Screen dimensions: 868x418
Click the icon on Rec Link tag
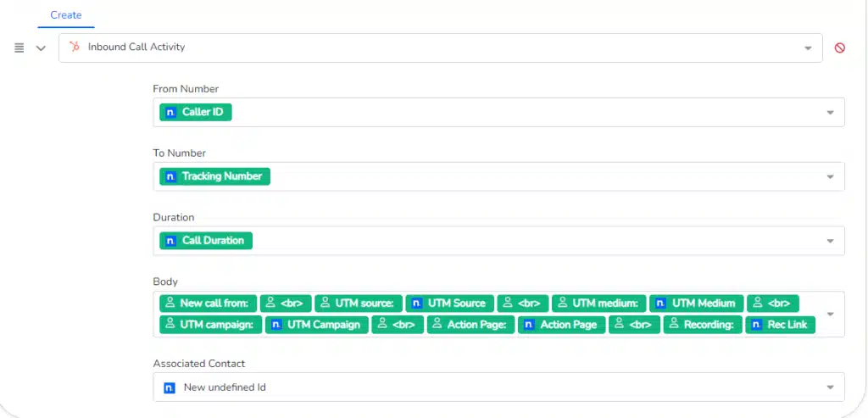pyautogui.click(x=757, y=325)
